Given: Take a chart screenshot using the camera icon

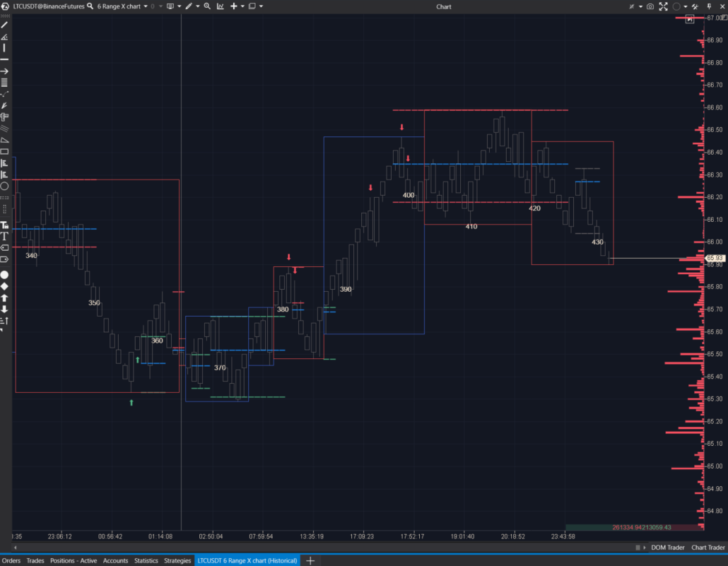Looking at the screenshot, I should tap(650, 6).
